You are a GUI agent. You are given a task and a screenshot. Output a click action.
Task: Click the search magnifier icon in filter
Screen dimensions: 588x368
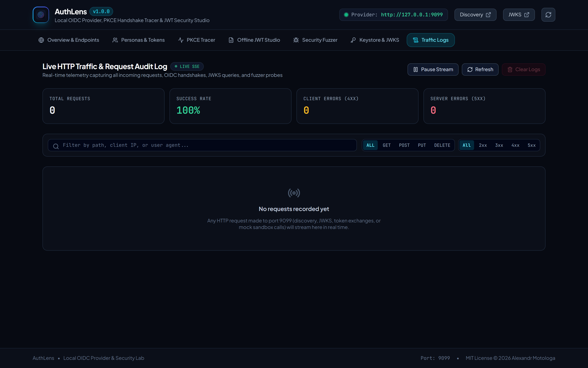coord(56,146)
